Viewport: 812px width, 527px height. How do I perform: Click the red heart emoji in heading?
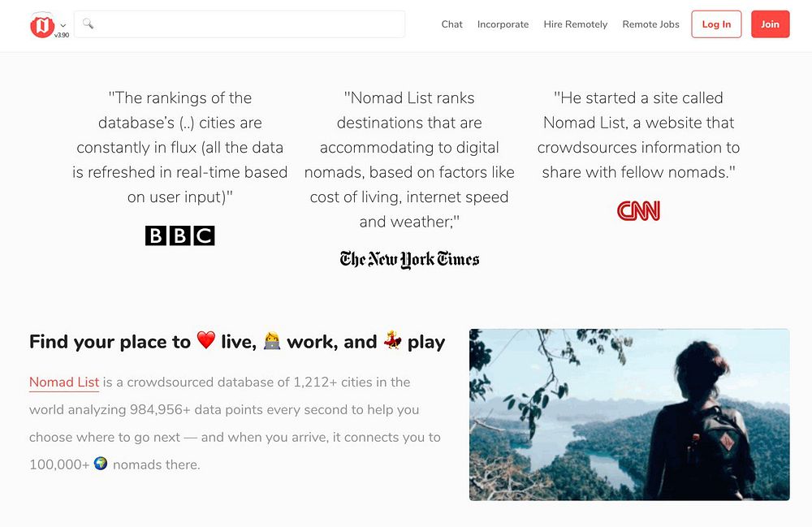[205, 340]
